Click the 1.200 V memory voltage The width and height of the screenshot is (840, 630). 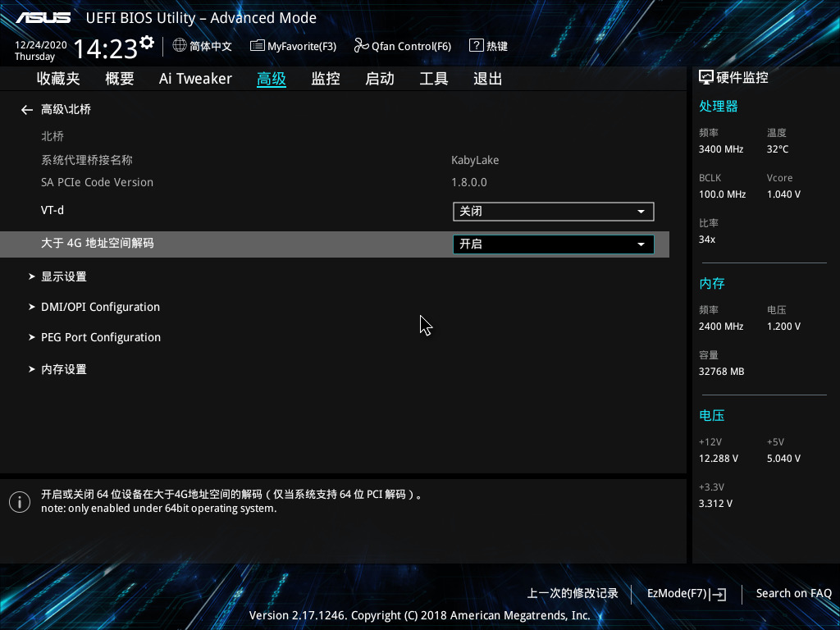pyautogui.click(x=783, y=326)
